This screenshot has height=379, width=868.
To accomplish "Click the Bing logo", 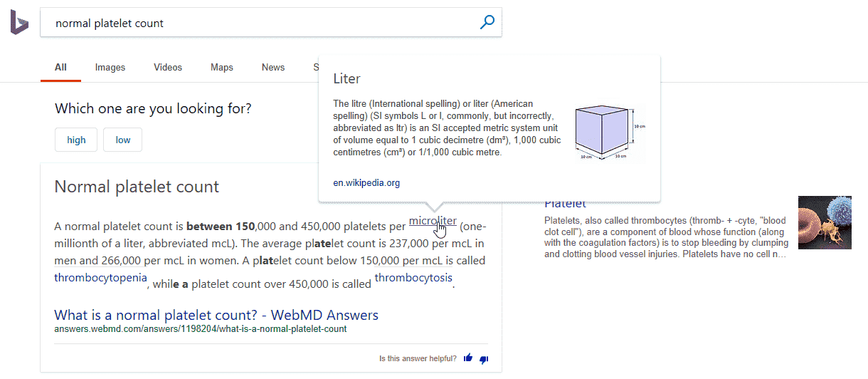I will click(19, 24).
